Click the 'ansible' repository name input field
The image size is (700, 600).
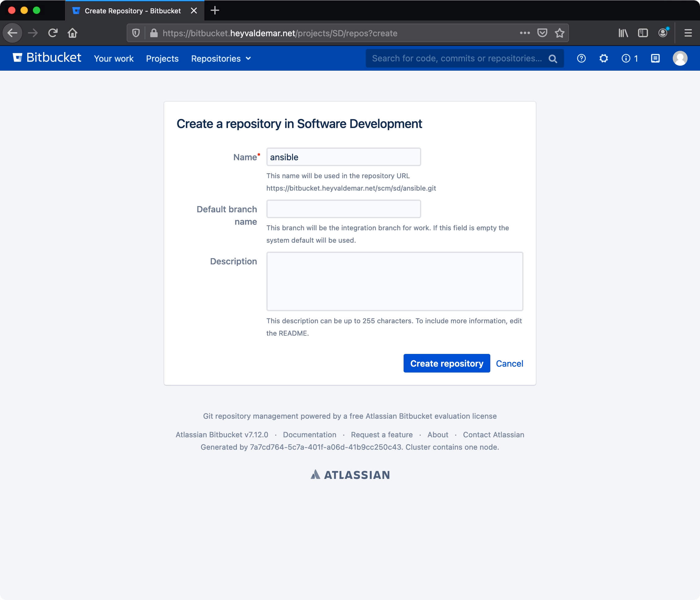point(343,157)
